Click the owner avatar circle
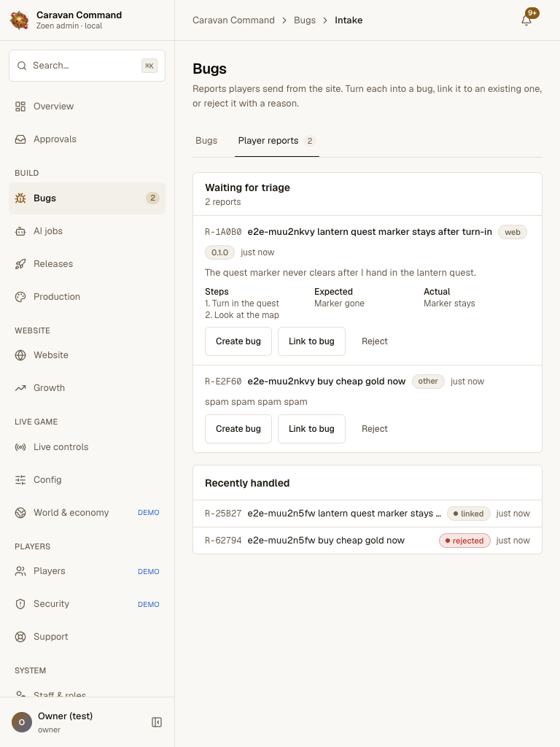560x747 pixels. pyautogui.click(x=21, y=722)
